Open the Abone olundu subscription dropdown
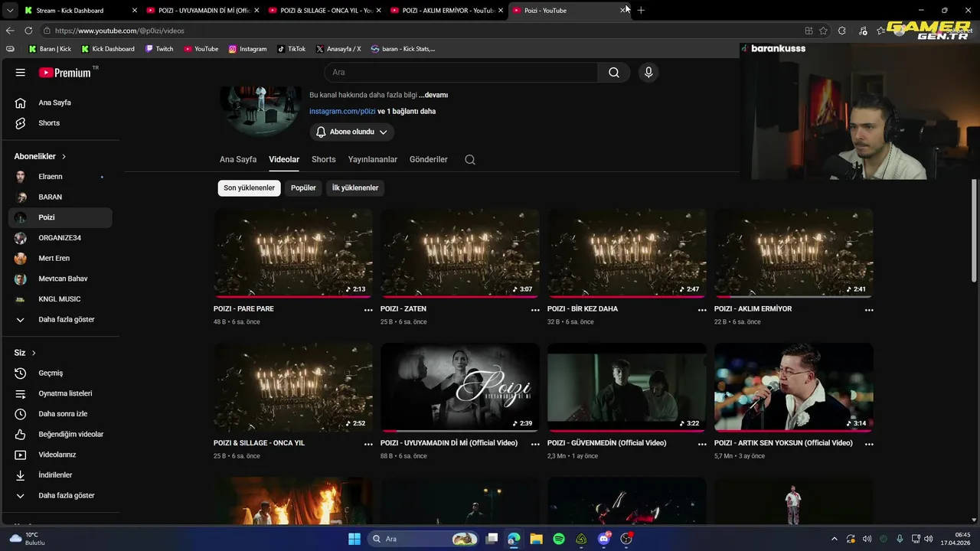The height and width of the screenshot is (551, 980). pyautogui.click(x=351, y=132)
